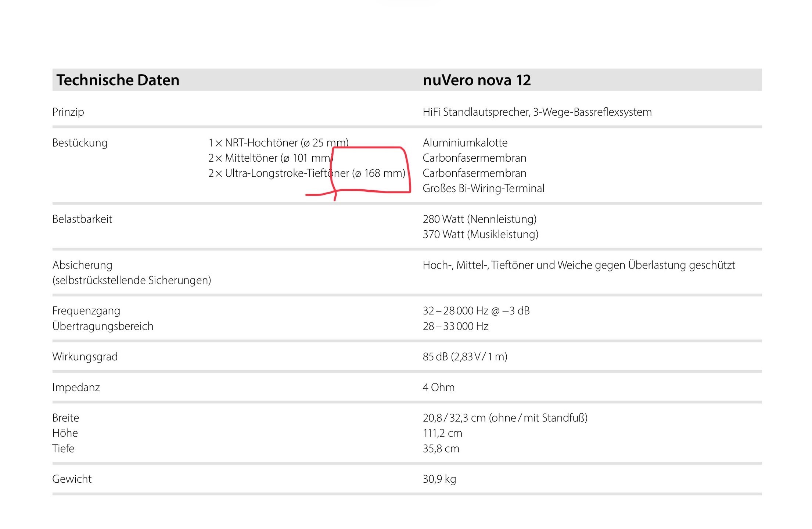Click the 'nuVero nova 12' column header
Image resolution: width=812 pixels, height=529 pixels.
(477, 80)
